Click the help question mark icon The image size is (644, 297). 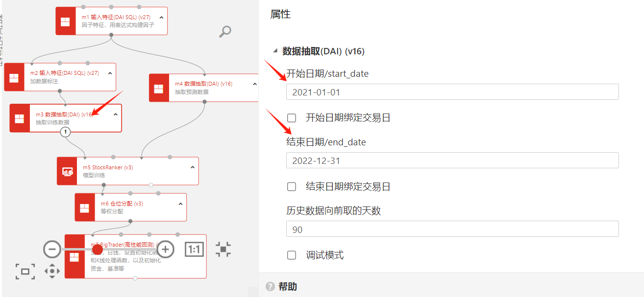pyautogui.click(x=270, y=287)
